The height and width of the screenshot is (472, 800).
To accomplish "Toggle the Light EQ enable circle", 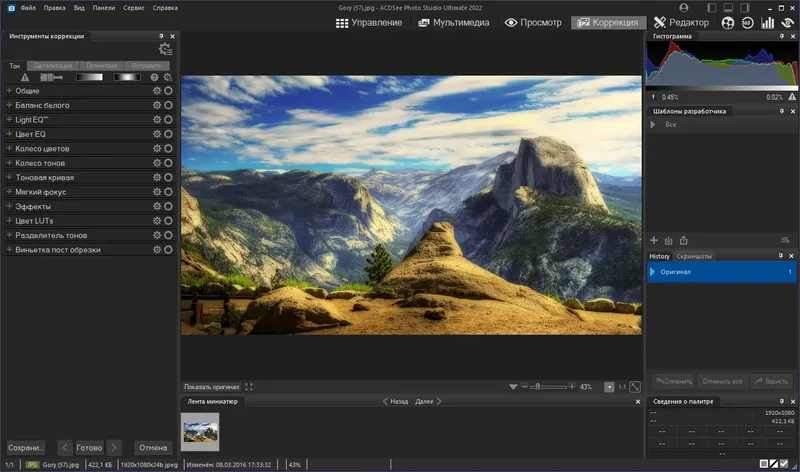I will click(168, 120).
